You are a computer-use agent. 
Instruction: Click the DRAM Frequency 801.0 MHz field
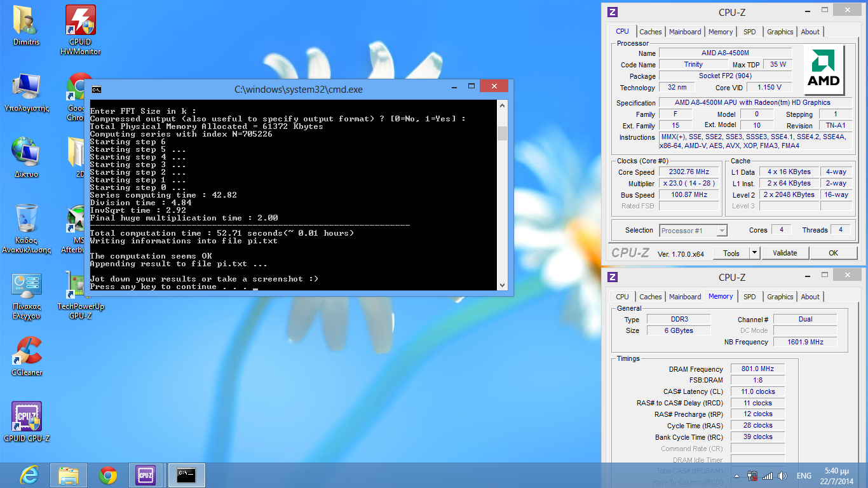click(757, 369)
